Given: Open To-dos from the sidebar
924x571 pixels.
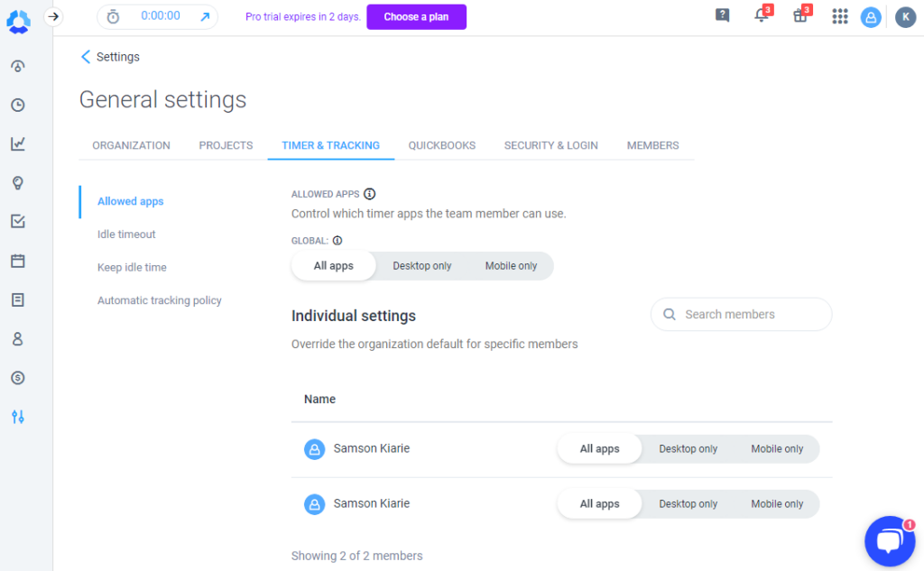Looking at the screenshot, I should coord(16,221).
